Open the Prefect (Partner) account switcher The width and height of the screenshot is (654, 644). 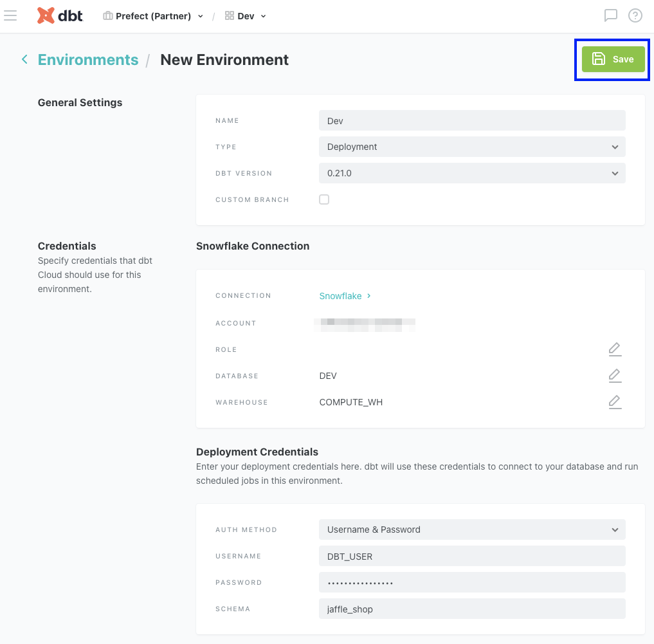153,16
